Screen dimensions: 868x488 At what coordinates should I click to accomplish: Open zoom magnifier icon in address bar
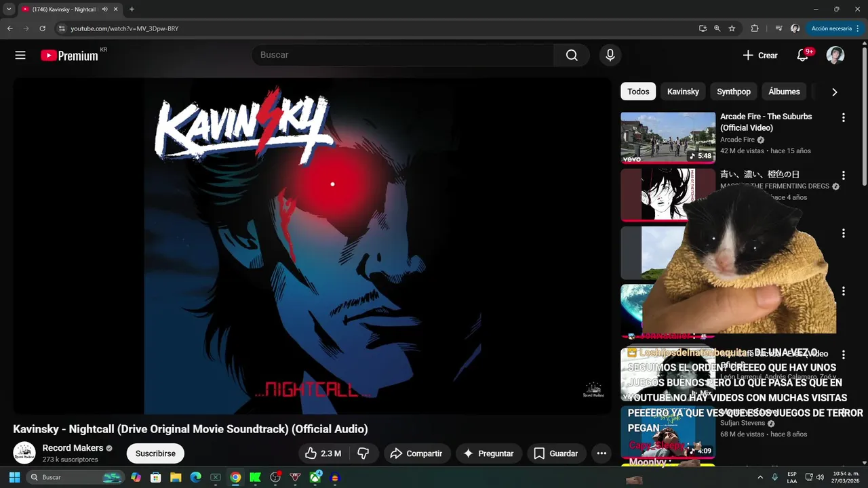pyautogui.click(x=717, y=28)
